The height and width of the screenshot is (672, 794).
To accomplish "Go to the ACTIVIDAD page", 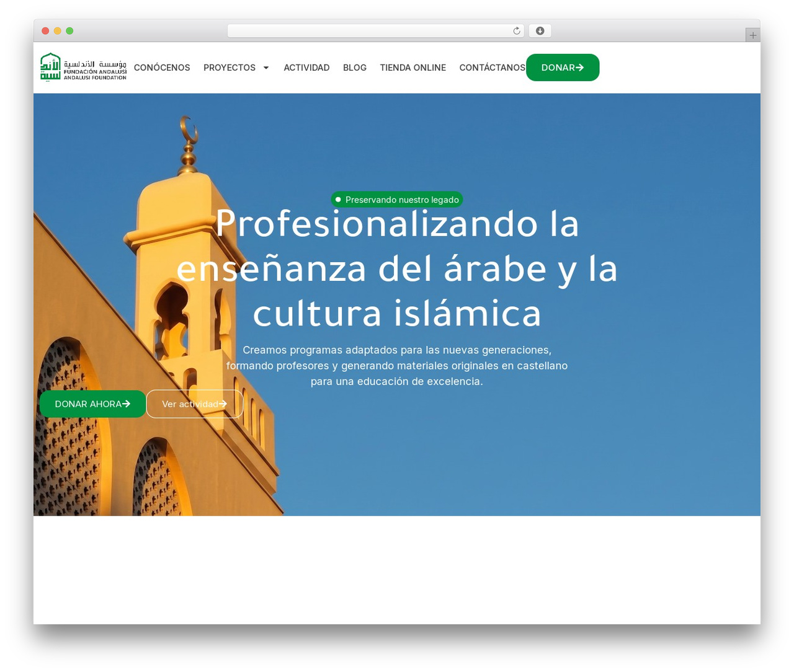I will point(306,68).
